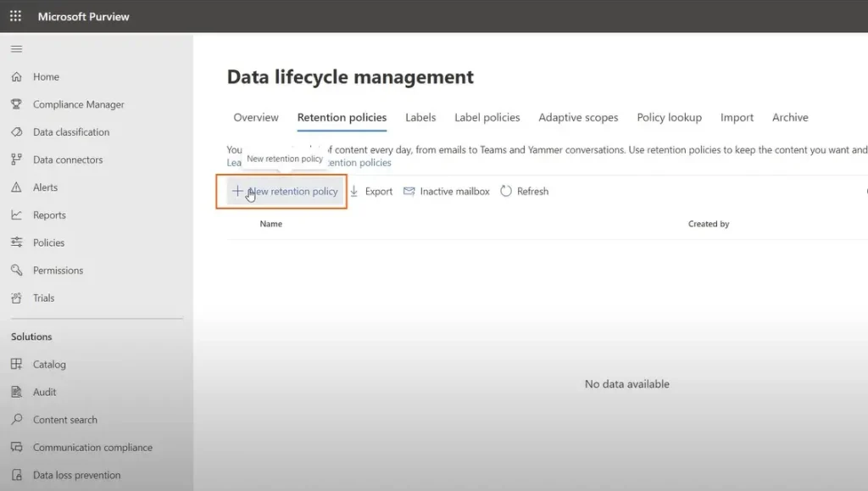Export the retention policies list
Image resolution: width=868 pixels, height=491 pixels.
pyautogui.click(x=371, y=192)
